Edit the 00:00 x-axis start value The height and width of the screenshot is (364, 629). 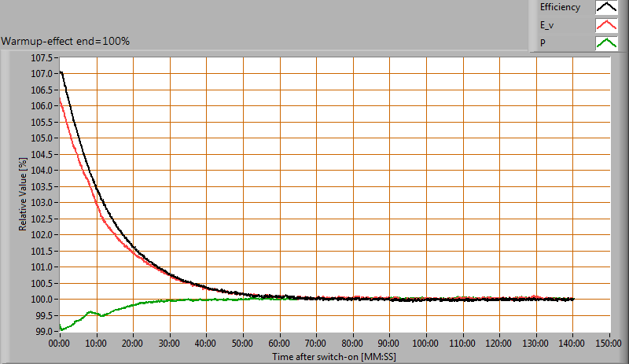pyautogui.click(x=60, y=344)
